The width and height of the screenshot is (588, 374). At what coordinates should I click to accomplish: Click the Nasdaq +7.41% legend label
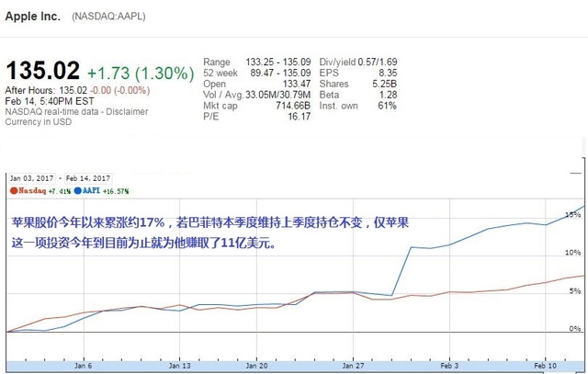click(x=45, y=191)
